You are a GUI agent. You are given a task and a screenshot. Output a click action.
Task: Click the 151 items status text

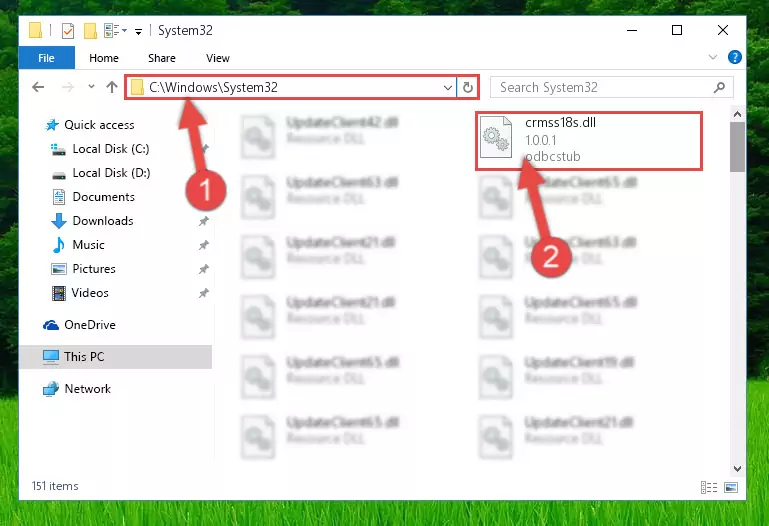55,486
